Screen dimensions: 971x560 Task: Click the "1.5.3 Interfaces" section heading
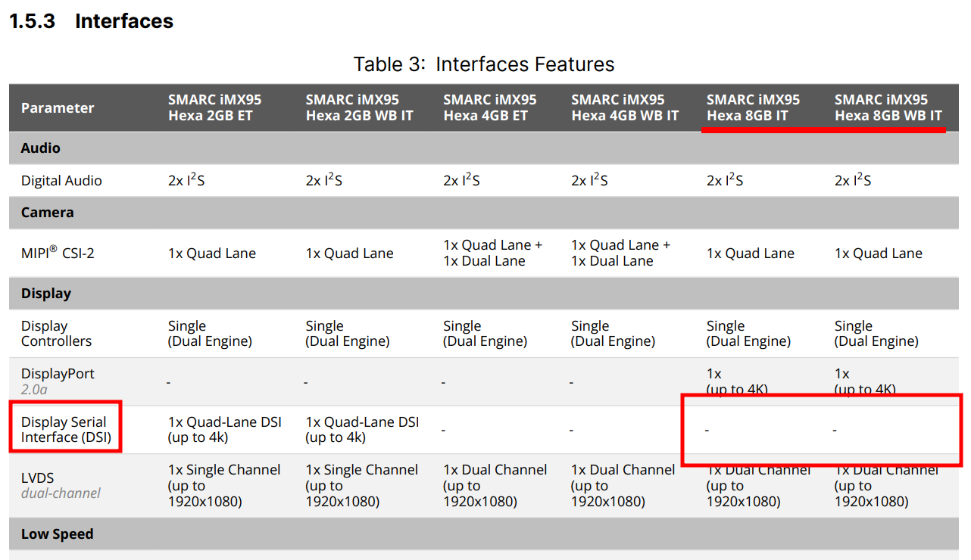click(91, 21)
